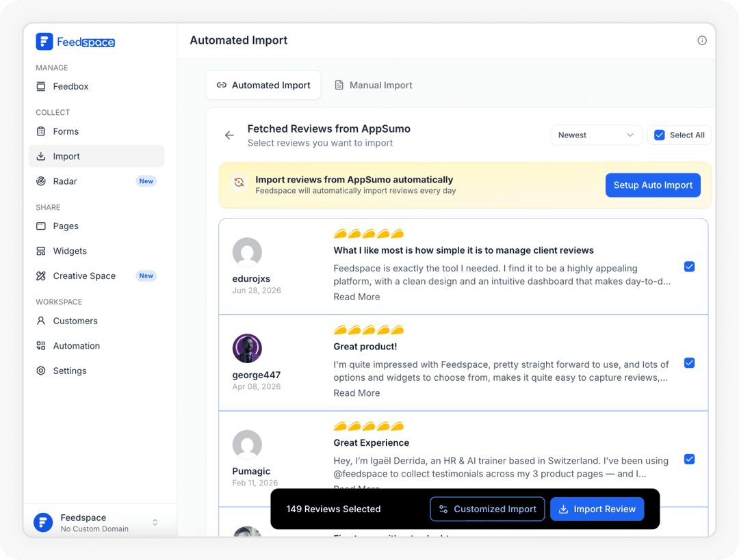This screenshot has height=560, width=739.
Task: Click the Customized Import button
Action: [x=487, y=509]
